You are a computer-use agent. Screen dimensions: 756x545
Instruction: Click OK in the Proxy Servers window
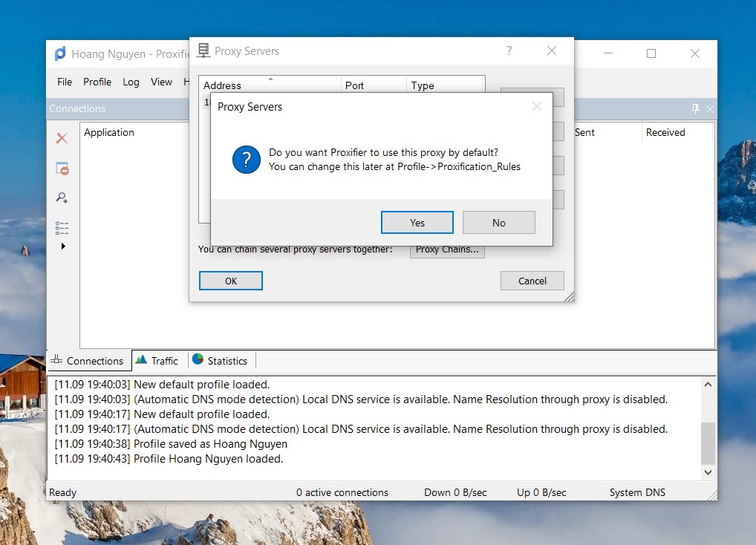(231, 281)
